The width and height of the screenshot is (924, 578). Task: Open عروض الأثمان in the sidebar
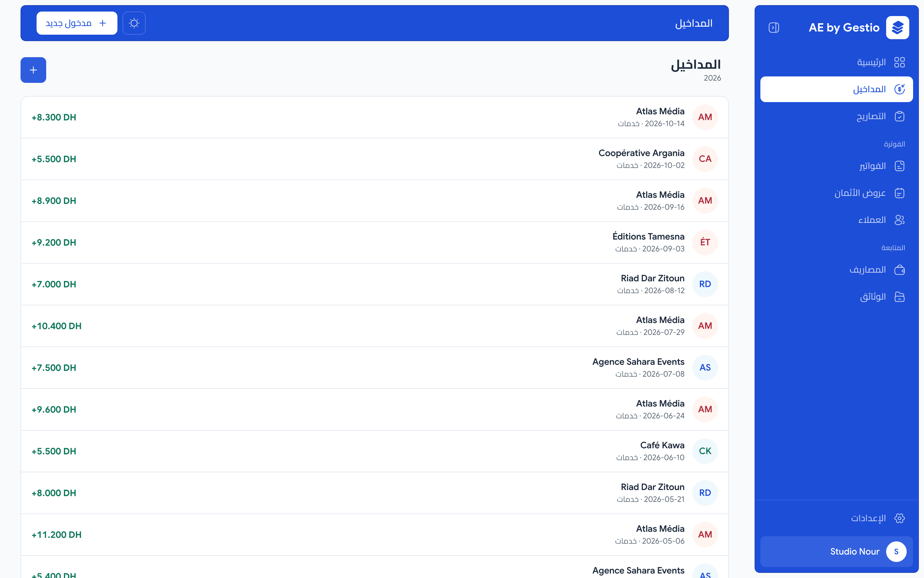point(836,193)
